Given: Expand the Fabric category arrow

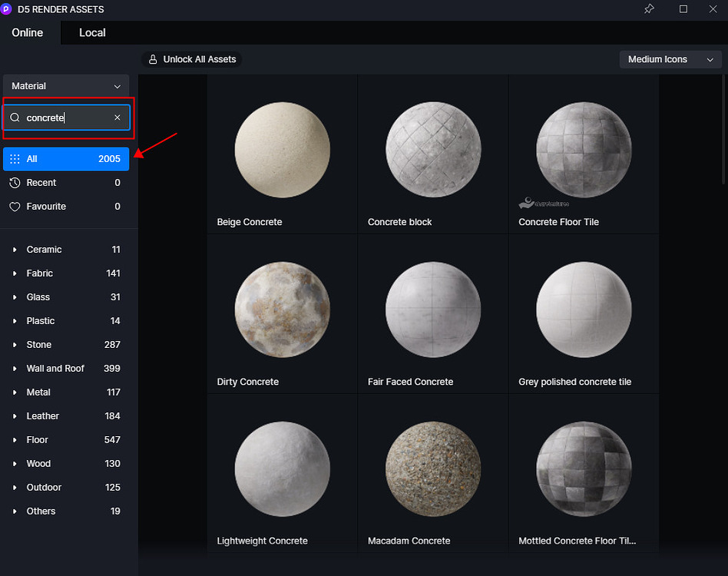Looking at the screenshot, I should pyautogui.click(x=15, y=273).
